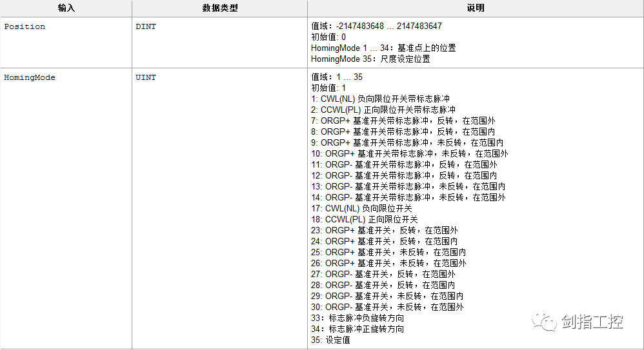Image resolution: width=644 pixels, height=350 pixels.
Task: Select mode 33 标志脉冲负旋转方向 line
Action: 357,318
